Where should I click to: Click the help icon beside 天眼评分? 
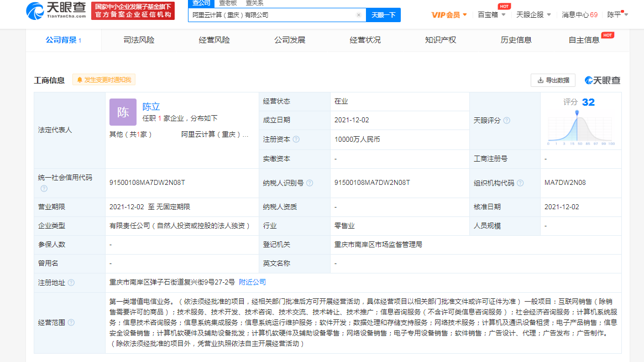coord(507,121)
